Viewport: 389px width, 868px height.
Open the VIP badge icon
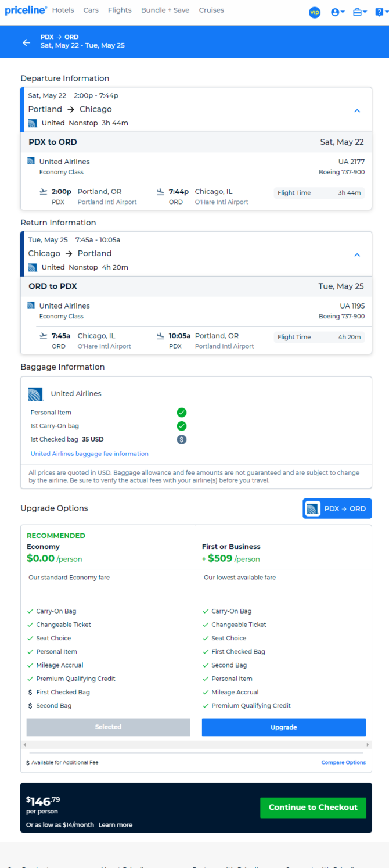pos(315,12)
